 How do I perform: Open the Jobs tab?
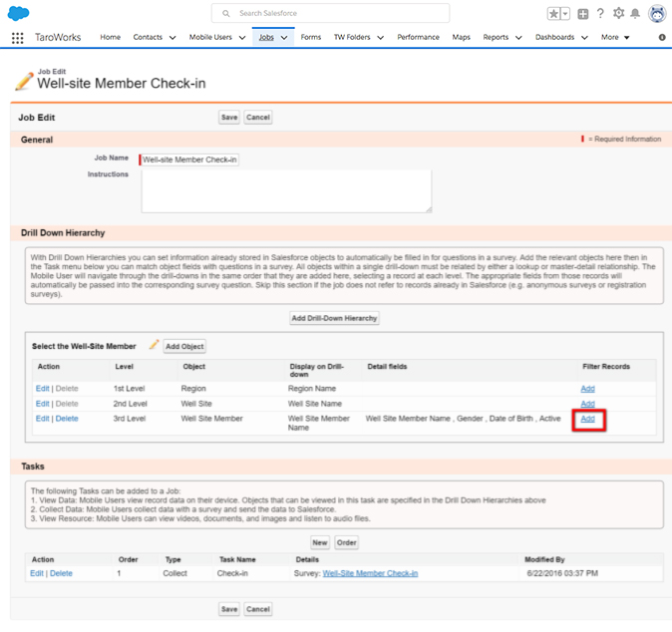(x=266, y=37)
